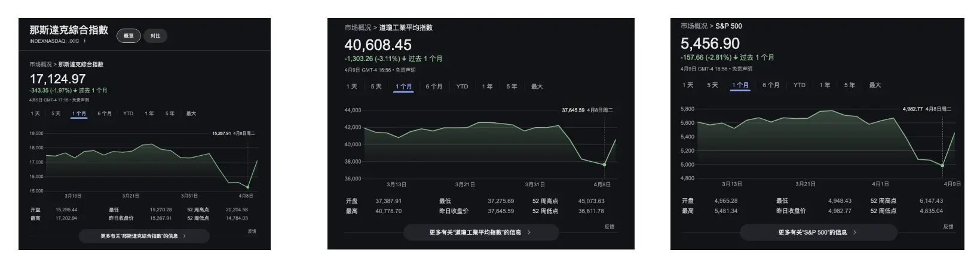The height and width of the screenshot is (265, 980).
Task: Click the chevron in the S&P 500 more-info button
Action: click(855, 232)
